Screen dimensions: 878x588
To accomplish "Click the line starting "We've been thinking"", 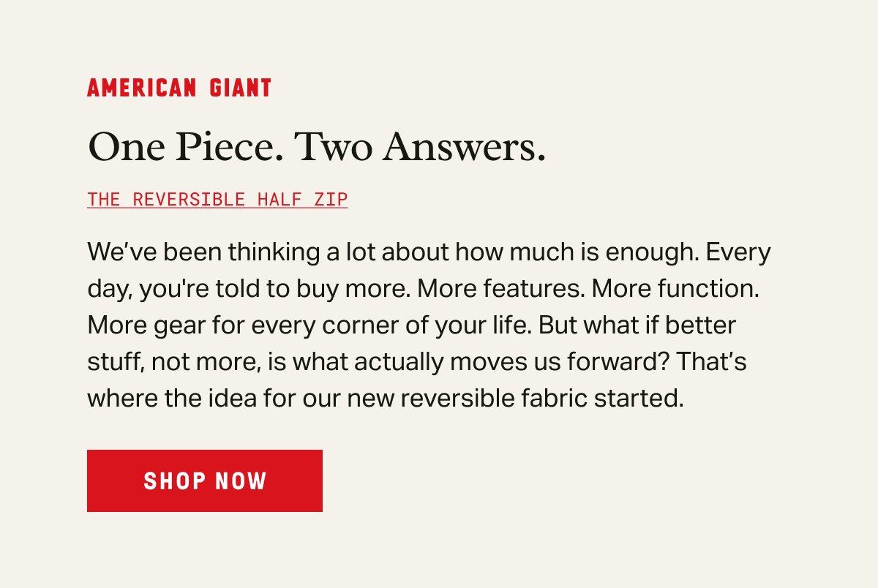I will 429,252.
